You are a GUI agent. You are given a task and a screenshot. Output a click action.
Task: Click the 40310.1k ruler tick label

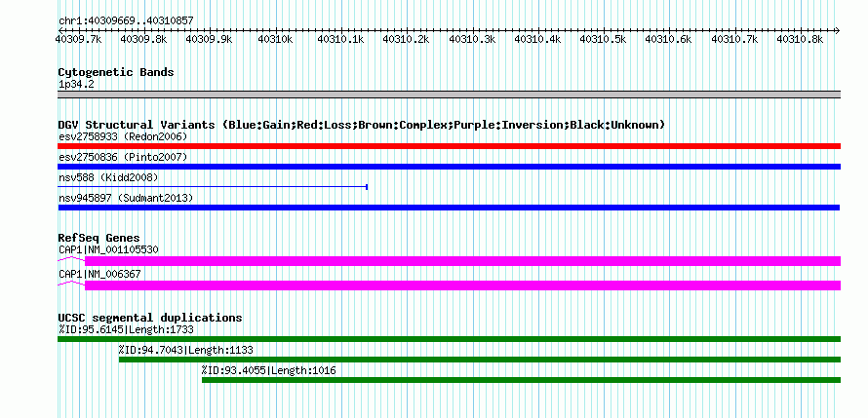pos(340,39)
